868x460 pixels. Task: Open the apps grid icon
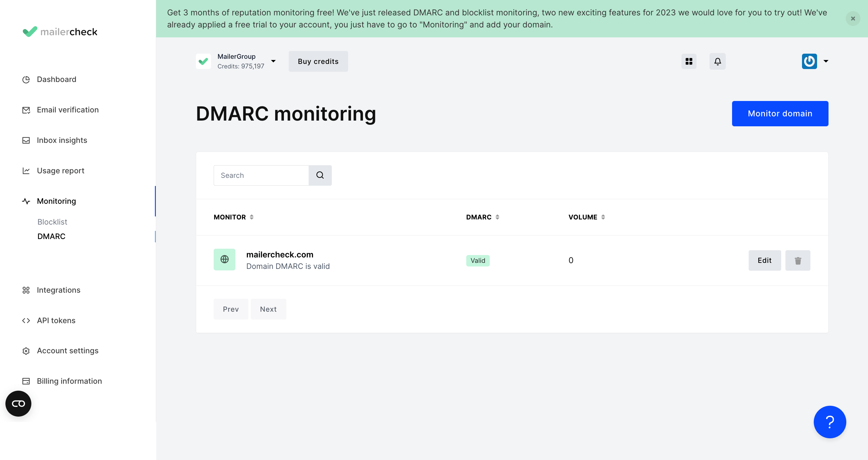[689, 61]
